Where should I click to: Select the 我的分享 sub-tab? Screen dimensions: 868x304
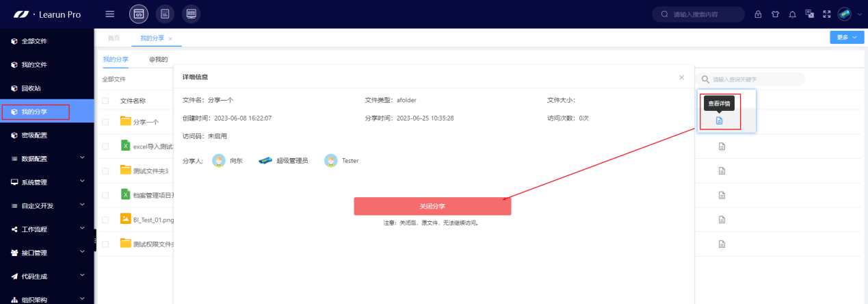pyautogui.click(x=116, y=60)
